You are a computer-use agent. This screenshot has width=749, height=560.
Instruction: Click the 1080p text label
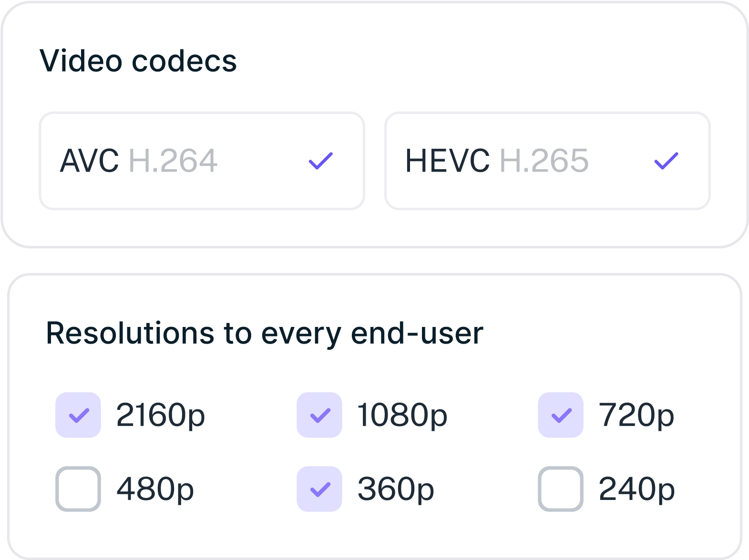pyautogui.click(x=402, y=416)
